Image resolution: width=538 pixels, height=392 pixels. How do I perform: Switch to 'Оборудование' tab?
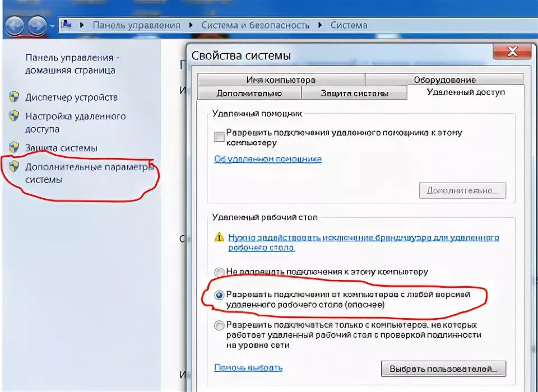[x=444, y=80]
